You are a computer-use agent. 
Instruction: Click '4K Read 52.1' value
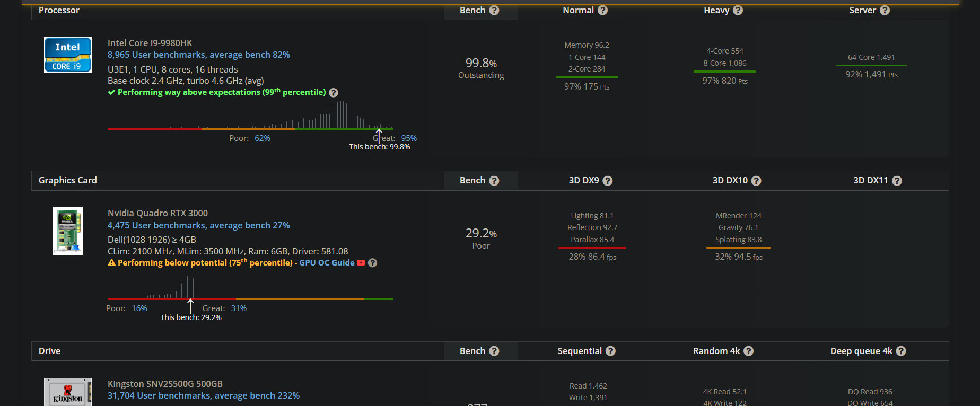[724, 392]
